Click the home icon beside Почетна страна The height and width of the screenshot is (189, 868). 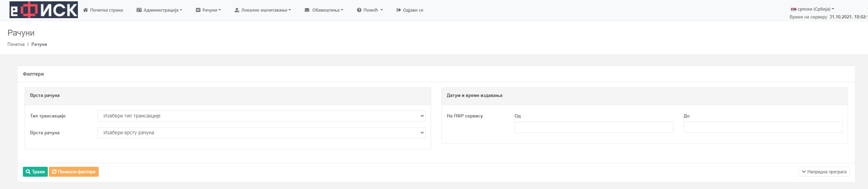[86, 10]
